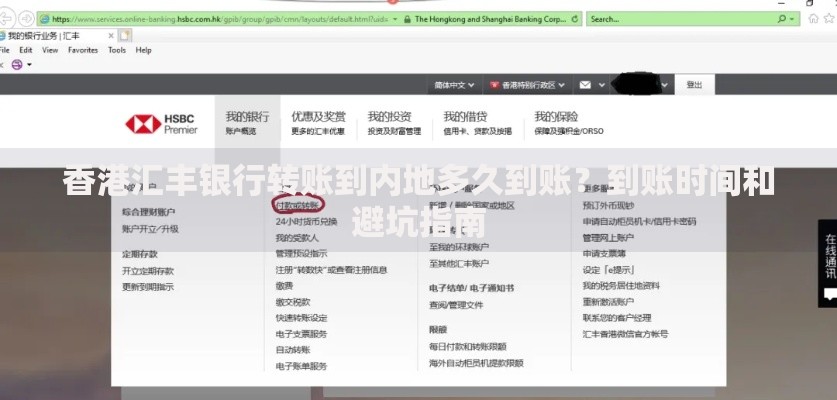Open the 至其他汇丰账户 link
Viewport: 837px width, 400px height.
click(x=459, y=263)
